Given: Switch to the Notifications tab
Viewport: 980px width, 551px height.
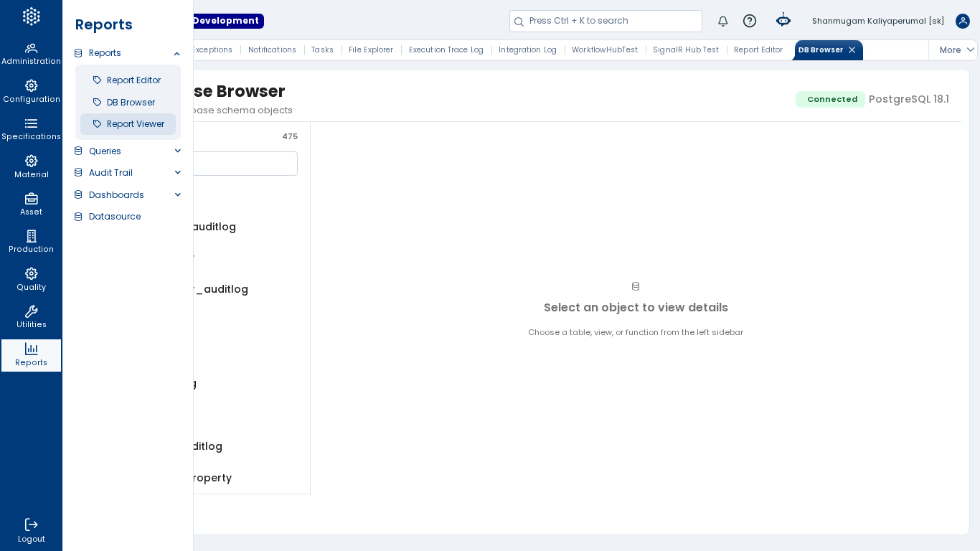Looking at the screenshot, I should coord(272,50).
